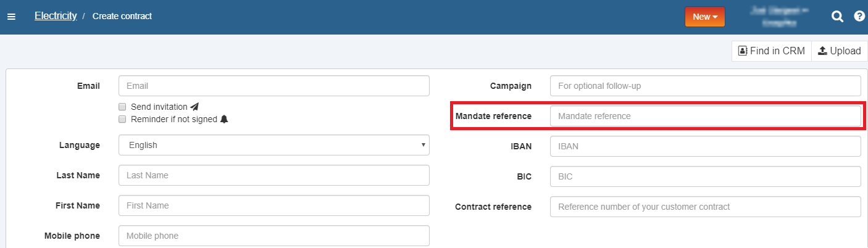This screenshot has height=248, width=868.
Task: Click the Find in CRM button
Action: point(771,51)
